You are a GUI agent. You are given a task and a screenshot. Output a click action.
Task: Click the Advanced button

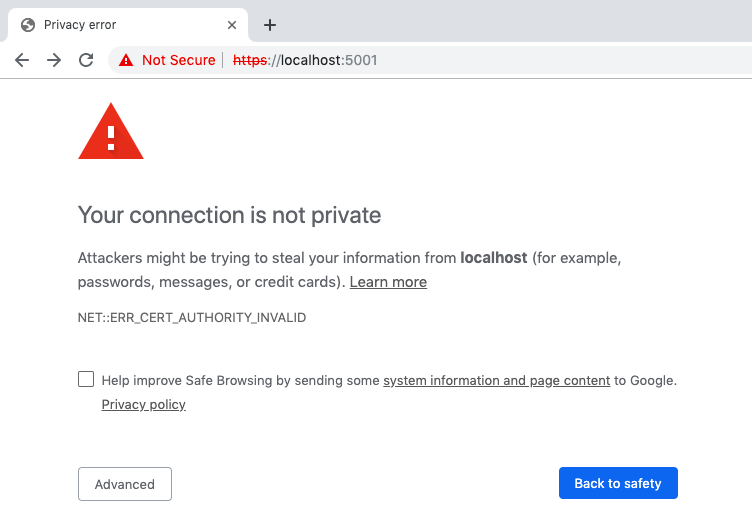[125, 484]
